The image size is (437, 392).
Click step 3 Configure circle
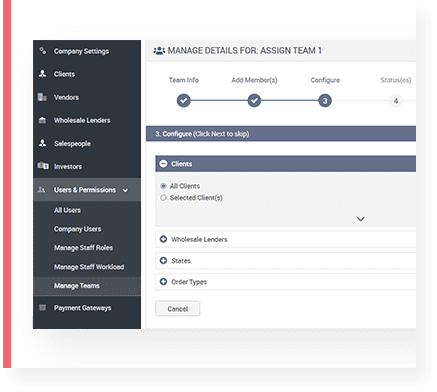point(325,100)
